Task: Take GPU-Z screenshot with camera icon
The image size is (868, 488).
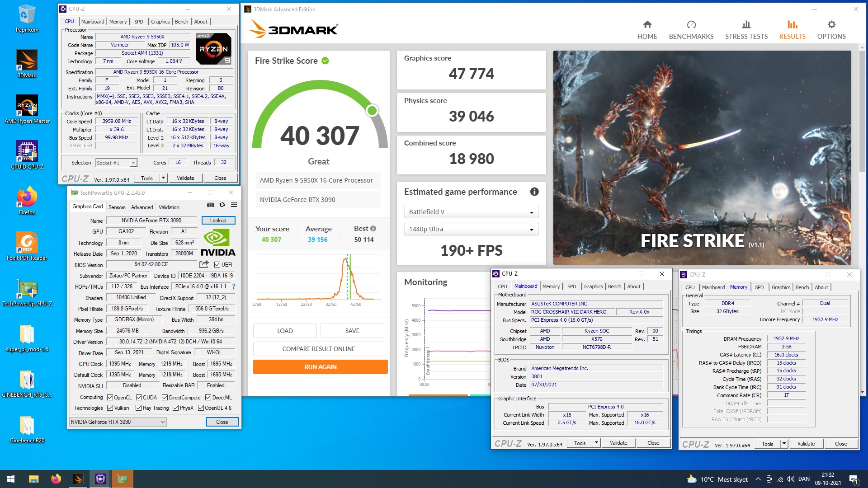Action: coord(211,205)
